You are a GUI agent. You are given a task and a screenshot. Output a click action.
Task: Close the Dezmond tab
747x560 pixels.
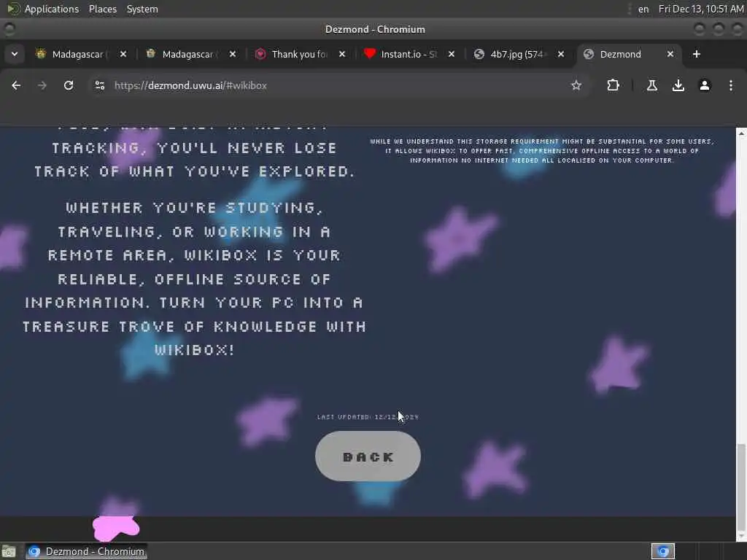click(x=670, y=54)
